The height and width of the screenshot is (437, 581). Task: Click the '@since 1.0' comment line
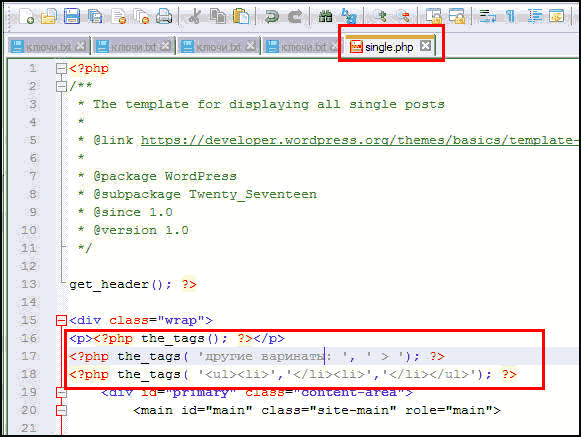tap(133, 212)
